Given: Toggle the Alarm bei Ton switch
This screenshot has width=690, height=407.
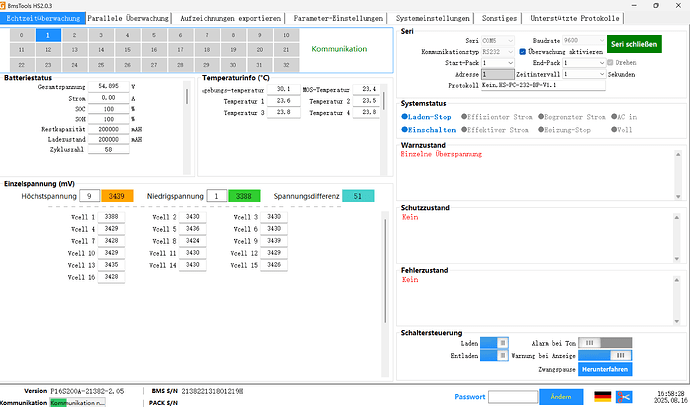Looking at the screenshot, I should click(x=605, y=343).
